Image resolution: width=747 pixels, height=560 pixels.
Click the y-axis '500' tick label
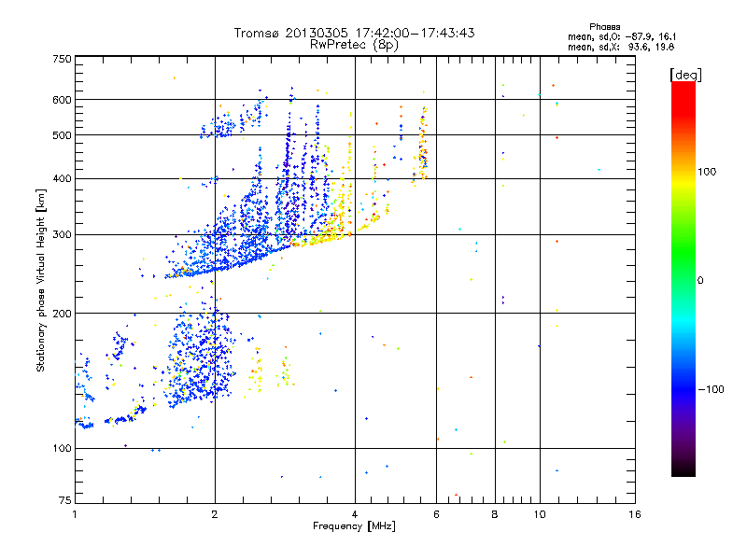[x=63, y=135]
